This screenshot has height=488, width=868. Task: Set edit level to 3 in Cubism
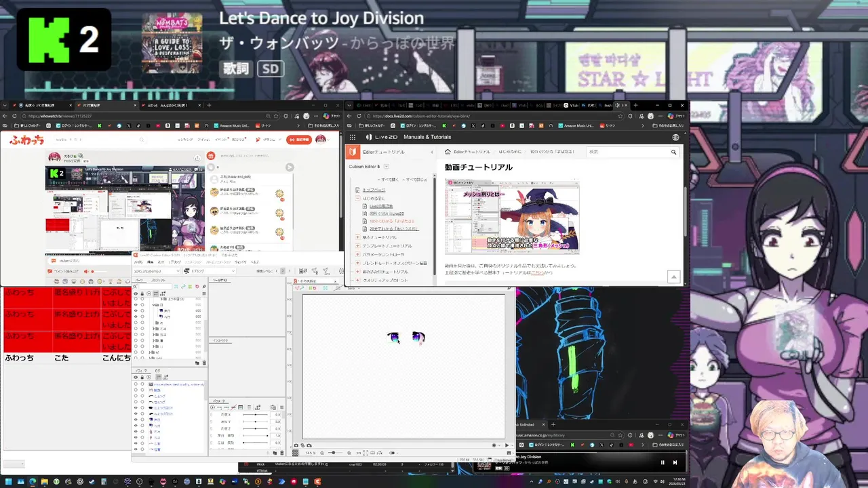click(289, 271)
